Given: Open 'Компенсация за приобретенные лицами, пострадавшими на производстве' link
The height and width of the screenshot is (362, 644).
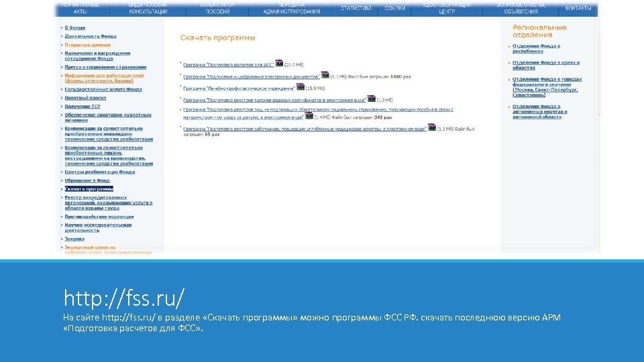Looking at the screenshot, I should coord(109,156).
